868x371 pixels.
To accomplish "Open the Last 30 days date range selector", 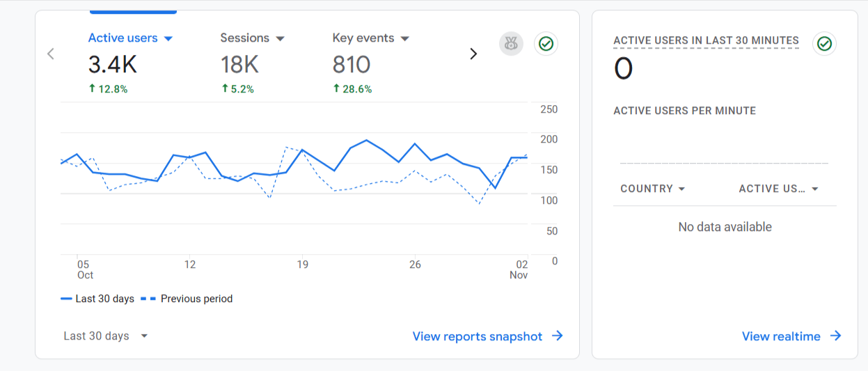I will pos(106,336).
